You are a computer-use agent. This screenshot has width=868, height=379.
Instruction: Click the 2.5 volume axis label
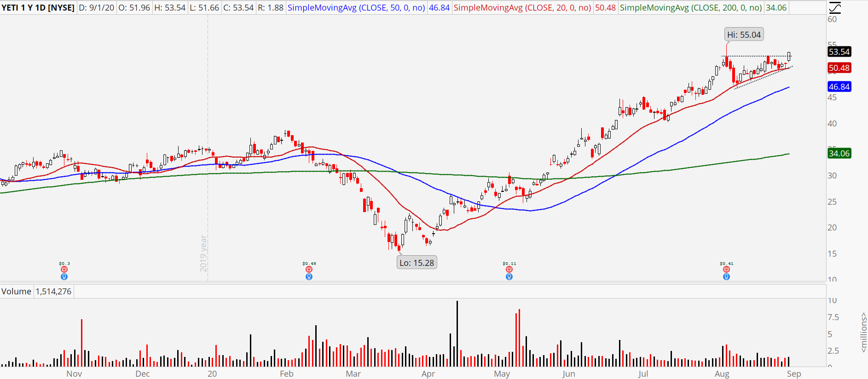pos(833,350)
